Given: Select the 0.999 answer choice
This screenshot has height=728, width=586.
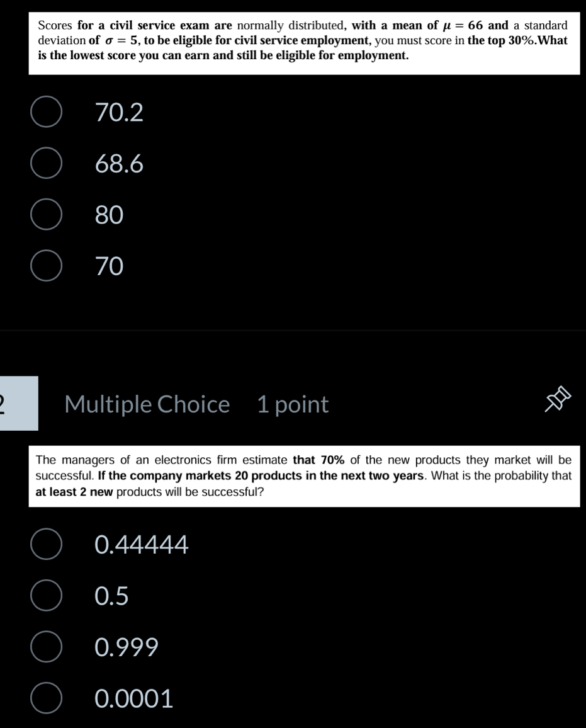Looking at the screenshot, I should [x=46, y=646].
